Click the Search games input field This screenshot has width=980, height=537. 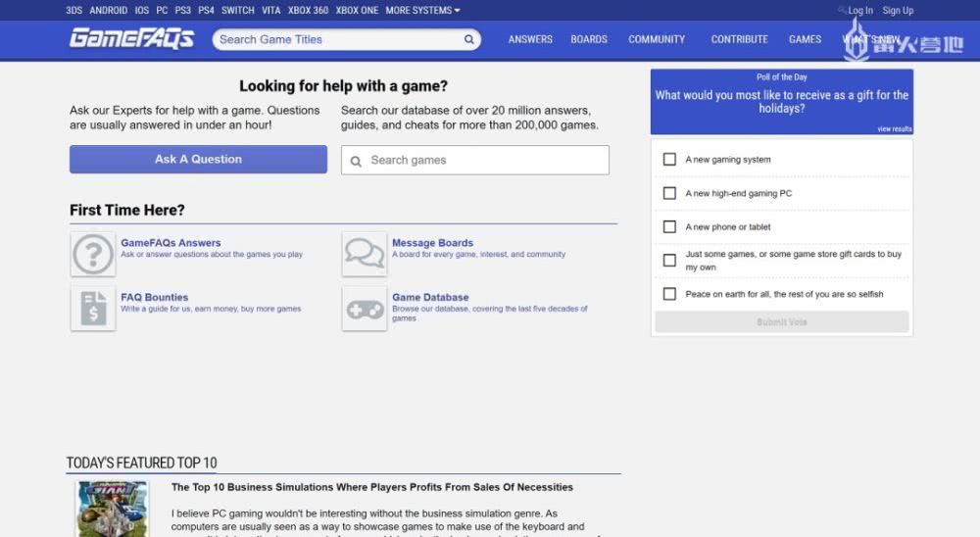pos(475,160)
